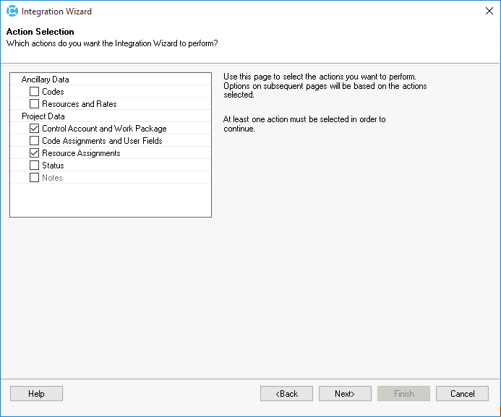Select the Ancillary Data group header
This screenshot has height=417, width=501.
coord(45,79)
